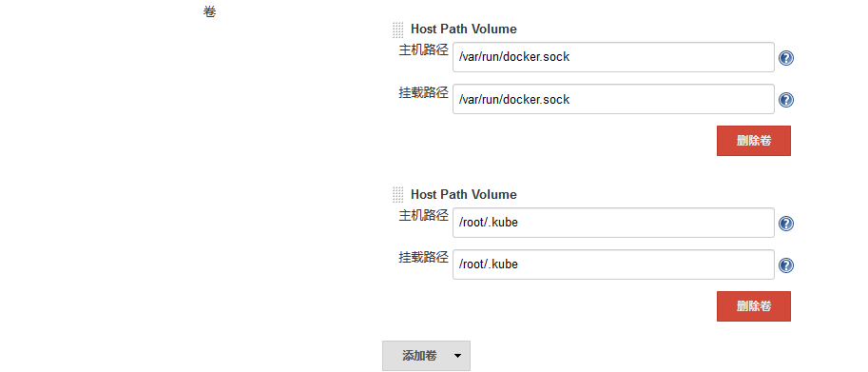This screenshot has width=868, height=372.
Task: Click the 卷 section label
Action: click(x=209, y=11)
